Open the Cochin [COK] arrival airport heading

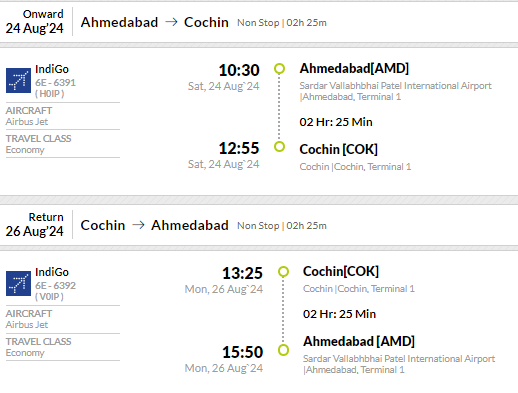point(338,149)
